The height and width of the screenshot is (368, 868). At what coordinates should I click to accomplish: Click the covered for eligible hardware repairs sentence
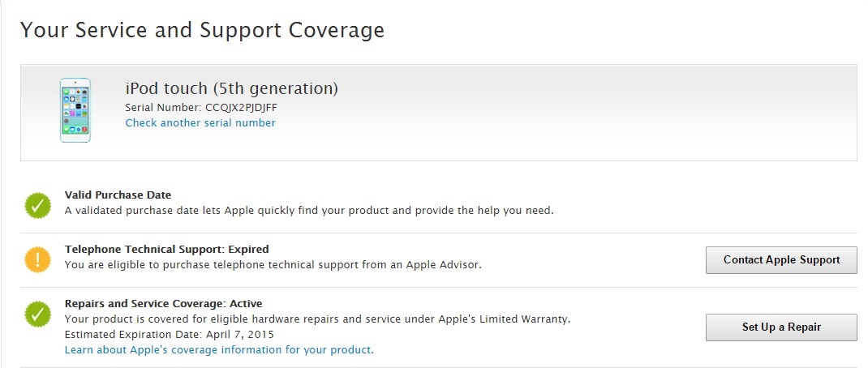317,319
